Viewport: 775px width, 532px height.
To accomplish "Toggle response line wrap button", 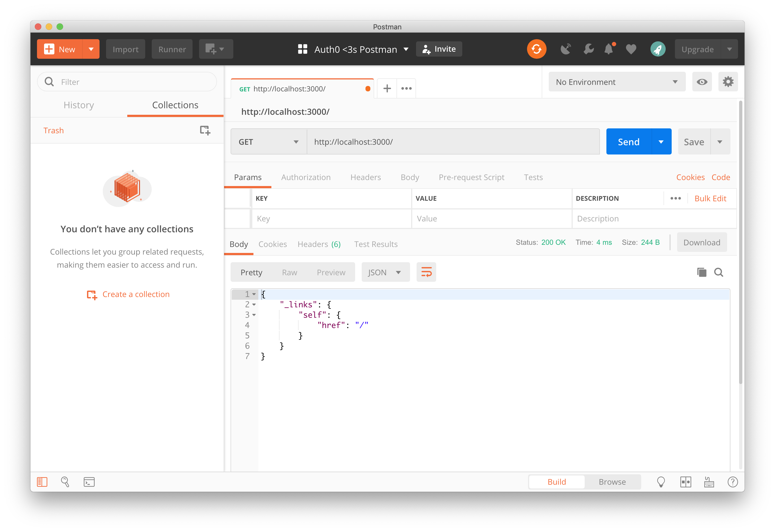I will (x=426, y=272).
